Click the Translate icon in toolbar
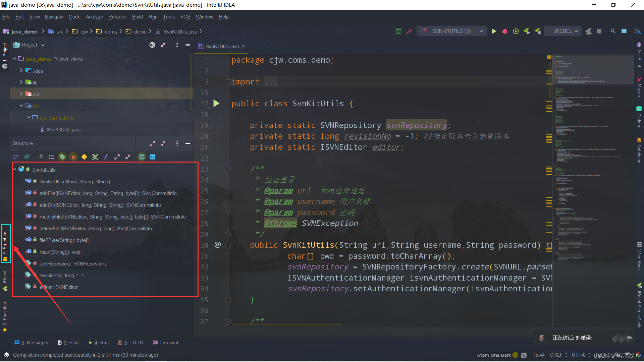 [x=637, y=31]
